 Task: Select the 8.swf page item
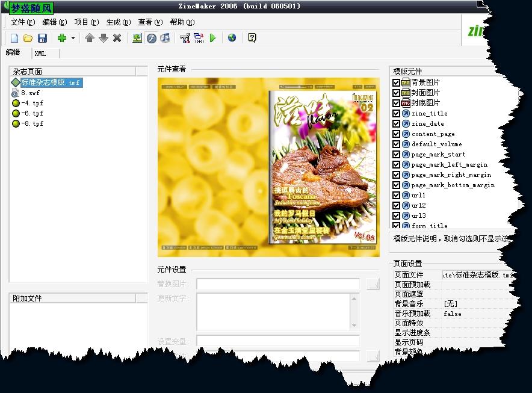(x=30, y=93)
